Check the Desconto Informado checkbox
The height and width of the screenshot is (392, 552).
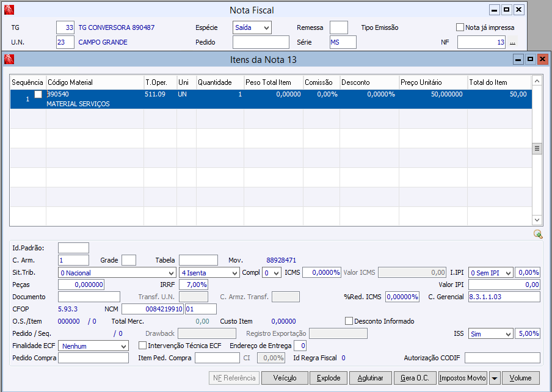[349, 321]
